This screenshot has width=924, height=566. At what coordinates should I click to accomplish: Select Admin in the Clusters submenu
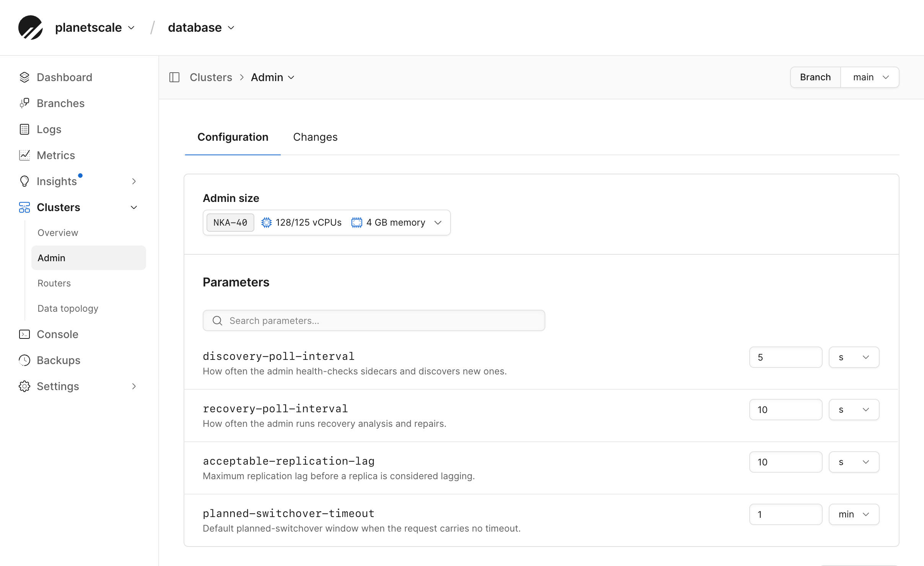[89, 258]
